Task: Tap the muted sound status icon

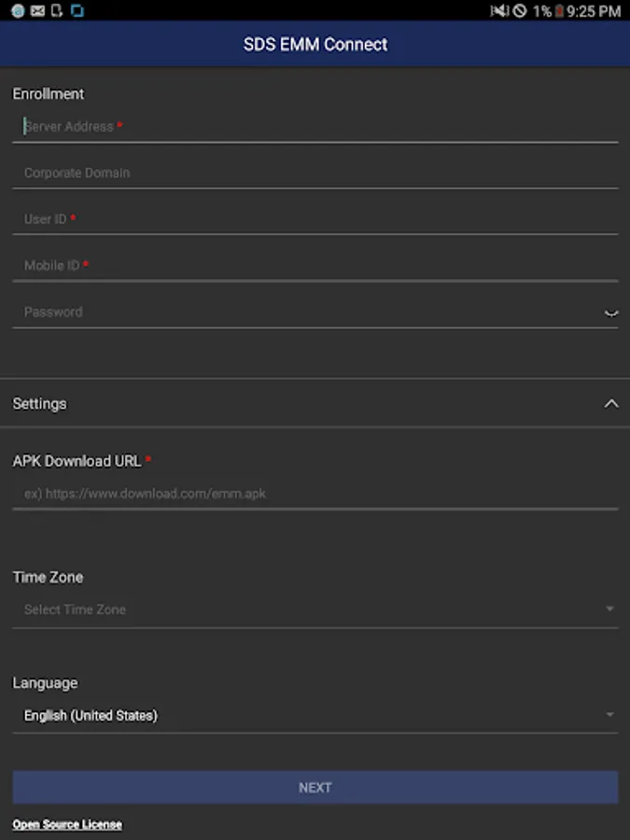Action: tap(499, 10)
